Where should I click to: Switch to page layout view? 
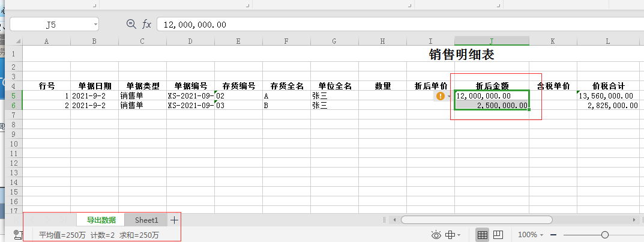click(x=498, y=235)
